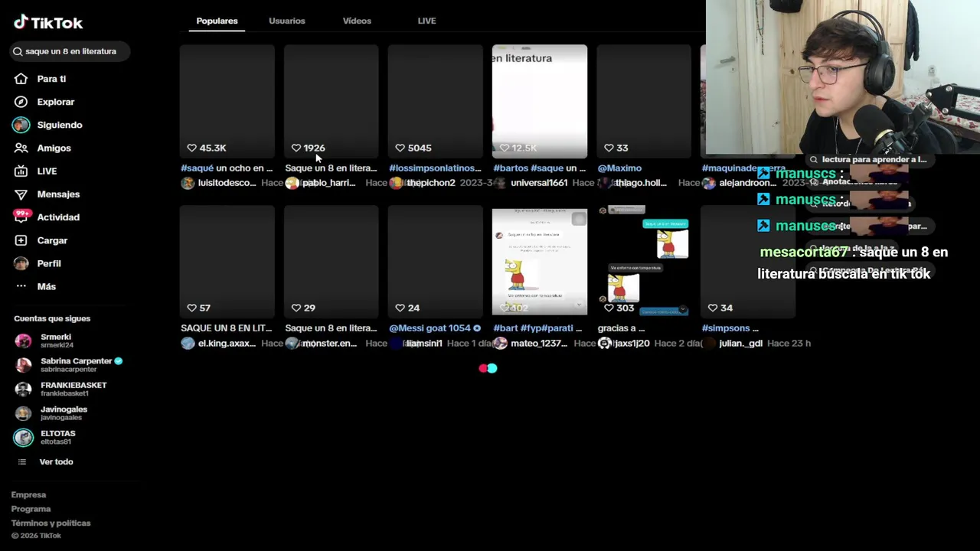The width and height of the screenshot is (980, 551).
Task: Open the video thumbnail with 57 likes
Action: (227, 261)
